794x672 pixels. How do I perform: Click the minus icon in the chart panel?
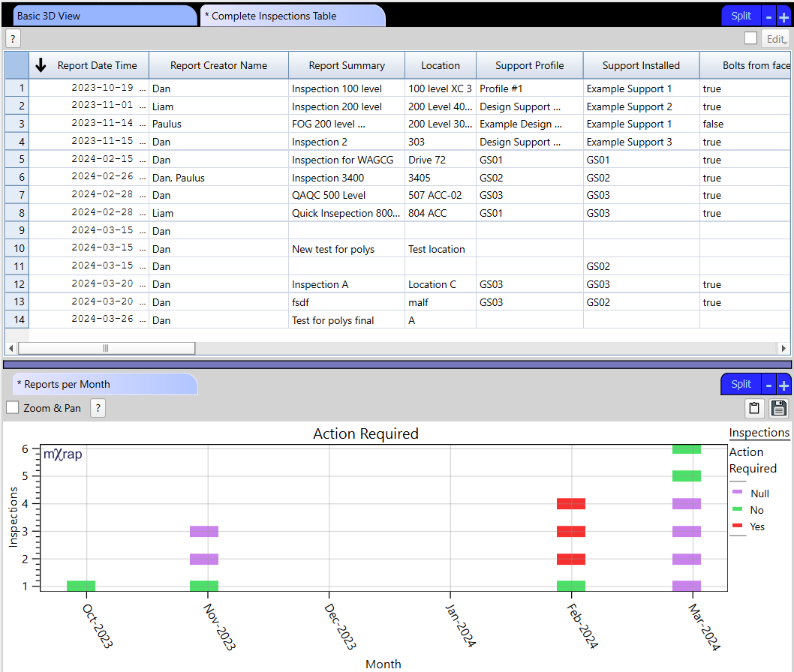click(x=768, y=385)
